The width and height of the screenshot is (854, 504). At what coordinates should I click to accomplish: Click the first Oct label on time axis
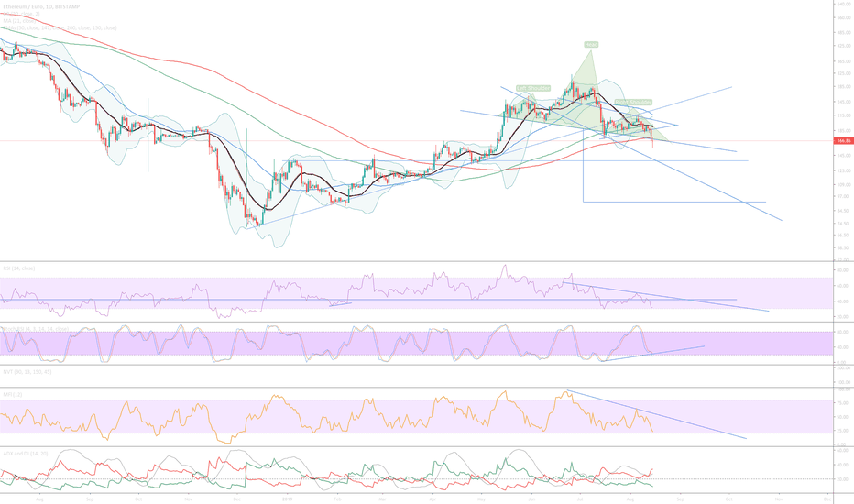pos(138,499)
